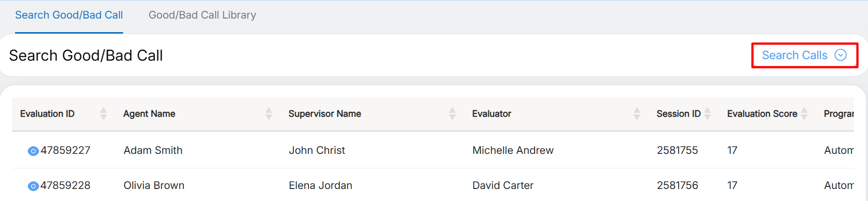Select the Olivia Brown agent cell

tap(154, 185)
